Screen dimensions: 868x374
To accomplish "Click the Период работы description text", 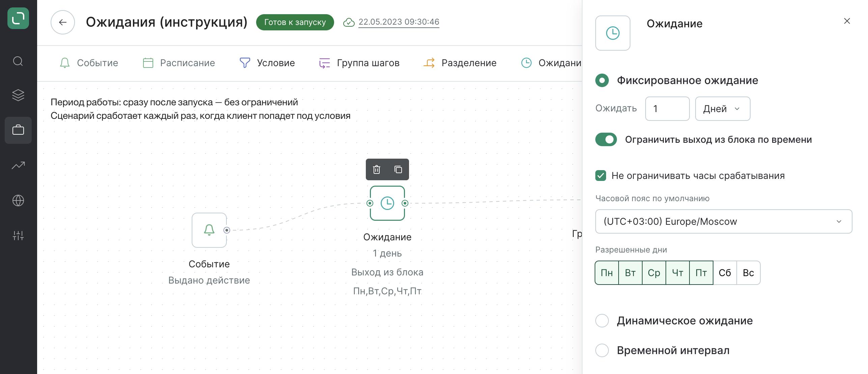I will tap(174, 102).
